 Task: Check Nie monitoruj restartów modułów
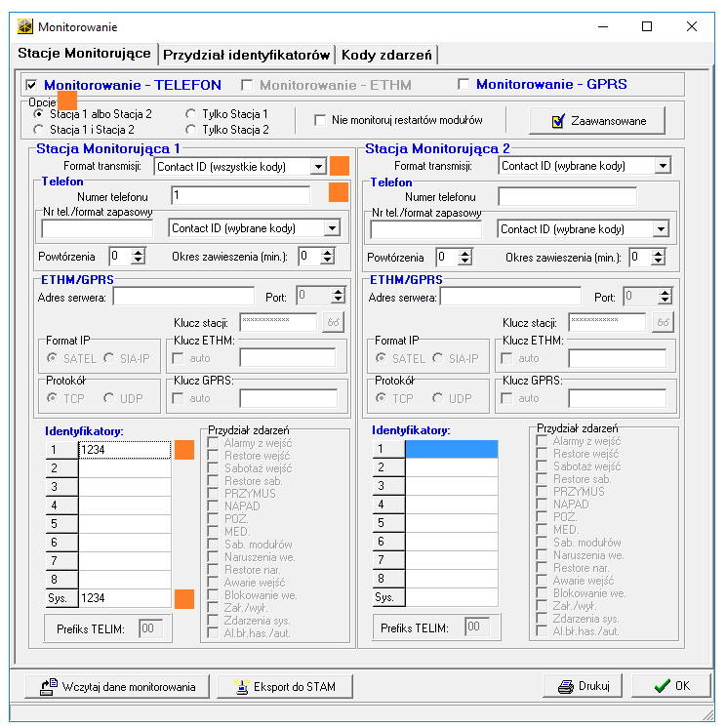320,121
